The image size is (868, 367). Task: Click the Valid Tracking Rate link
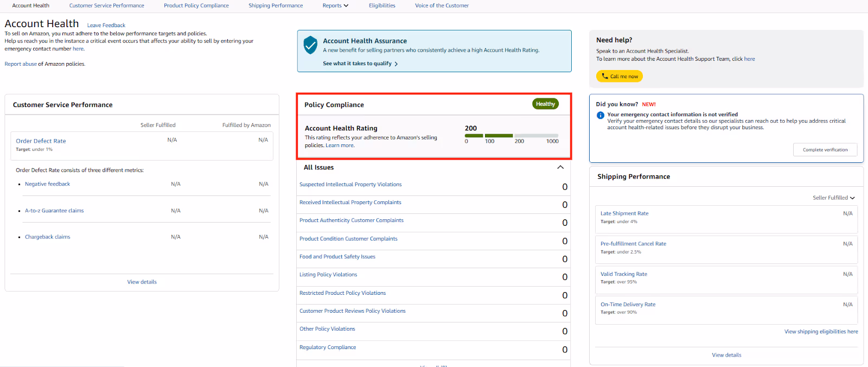pyautogui.click(x=624, y=274)
